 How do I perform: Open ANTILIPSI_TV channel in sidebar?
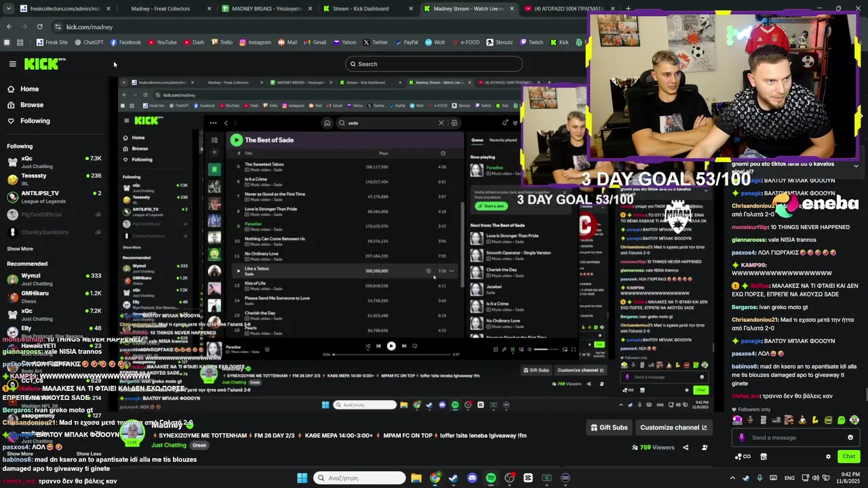tap(54, 197)
